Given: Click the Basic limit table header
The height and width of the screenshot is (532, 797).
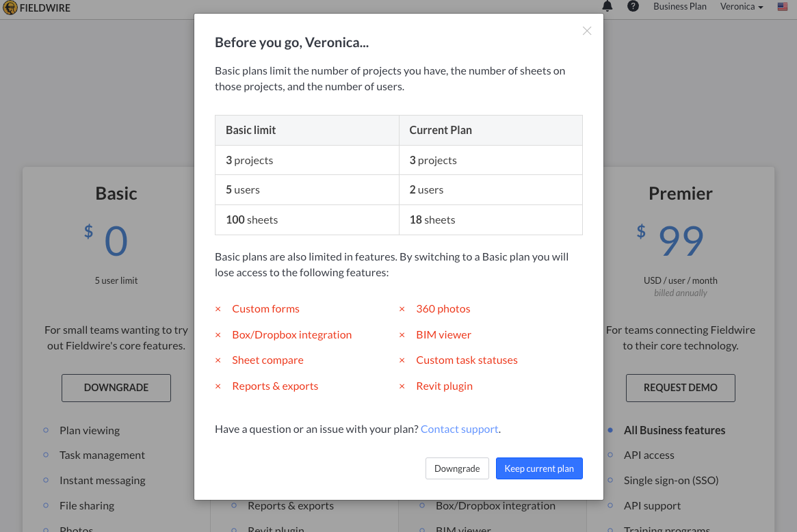Looking at the screenshot, I should pos(251,130).
